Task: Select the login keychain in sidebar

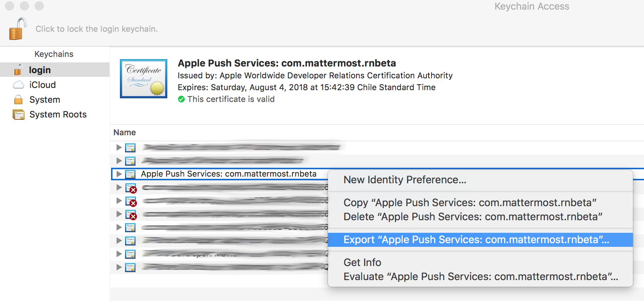Action: pos(40,70)
